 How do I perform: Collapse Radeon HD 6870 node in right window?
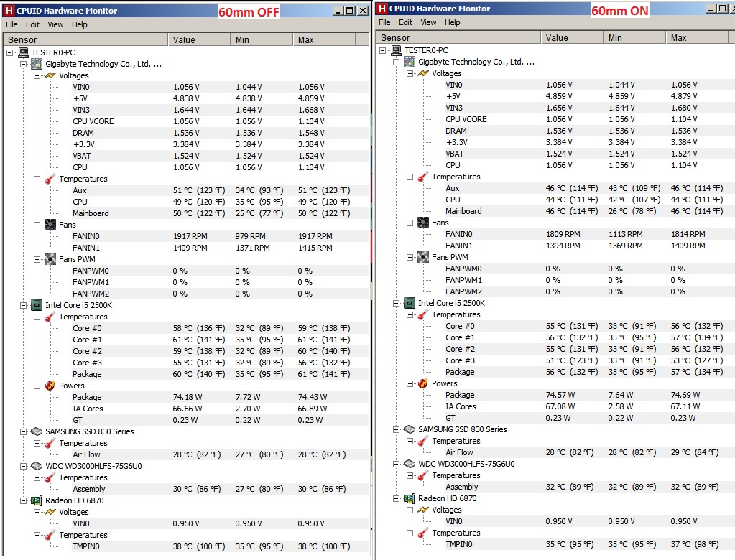coord(396,498)
